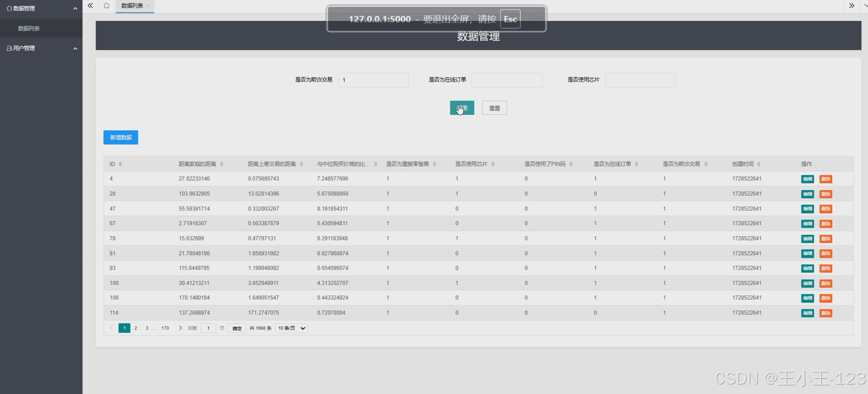Select page 1 in pagination
This screenshot has width=868, height=394.
coord(124,328)
